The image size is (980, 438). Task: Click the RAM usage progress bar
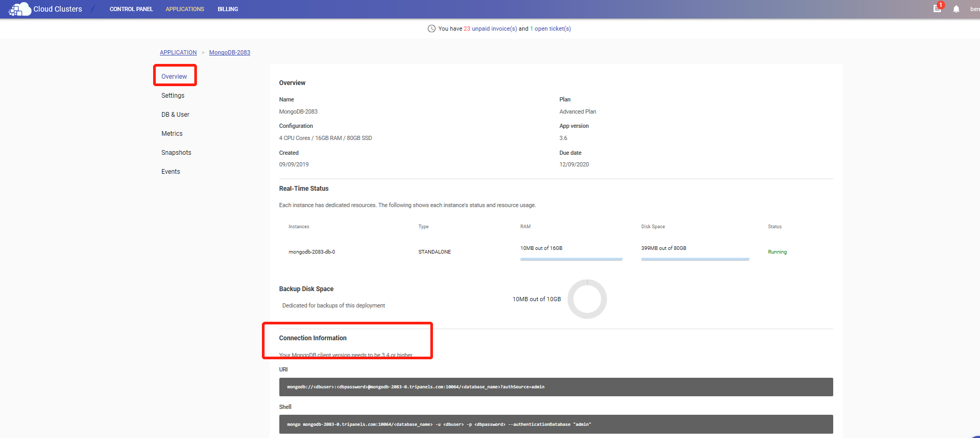[x=571, y=259]
